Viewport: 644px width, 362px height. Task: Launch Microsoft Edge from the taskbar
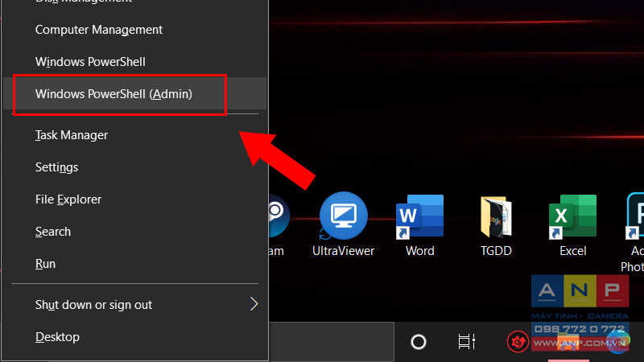(x=617, y=341)
